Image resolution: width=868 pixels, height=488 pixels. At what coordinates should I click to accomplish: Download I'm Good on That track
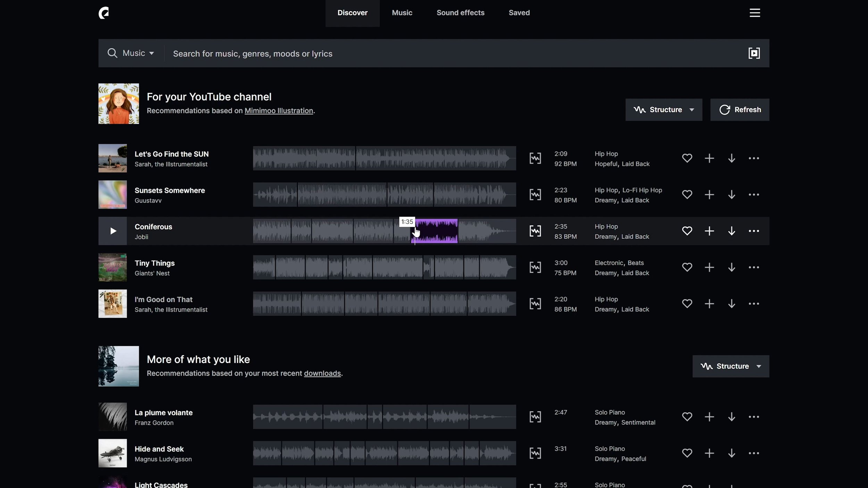(x=731, y=304)
